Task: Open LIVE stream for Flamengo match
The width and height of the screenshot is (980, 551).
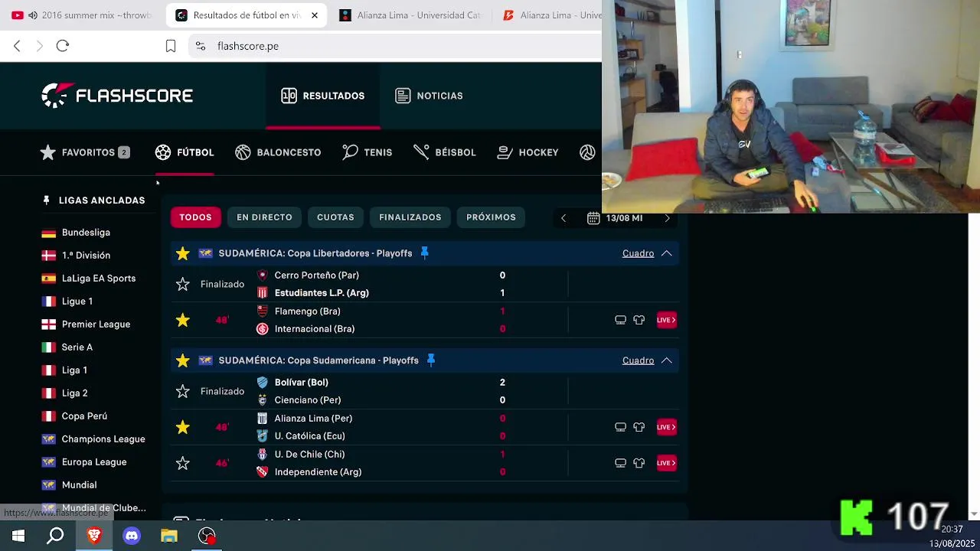Action: 666,320
